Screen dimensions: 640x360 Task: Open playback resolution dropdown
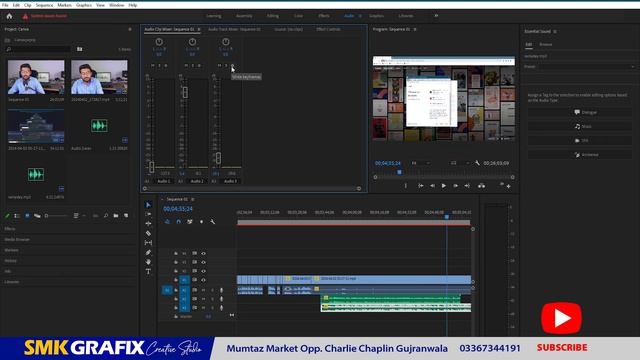[460, 163]
